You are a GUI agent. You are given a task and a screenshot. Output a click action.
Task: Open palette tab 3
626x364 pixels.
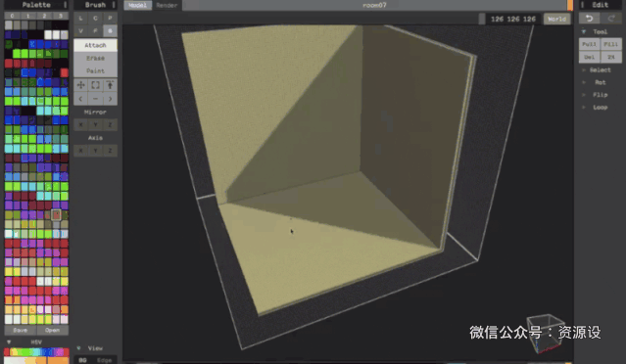click(x=61, y=16)
